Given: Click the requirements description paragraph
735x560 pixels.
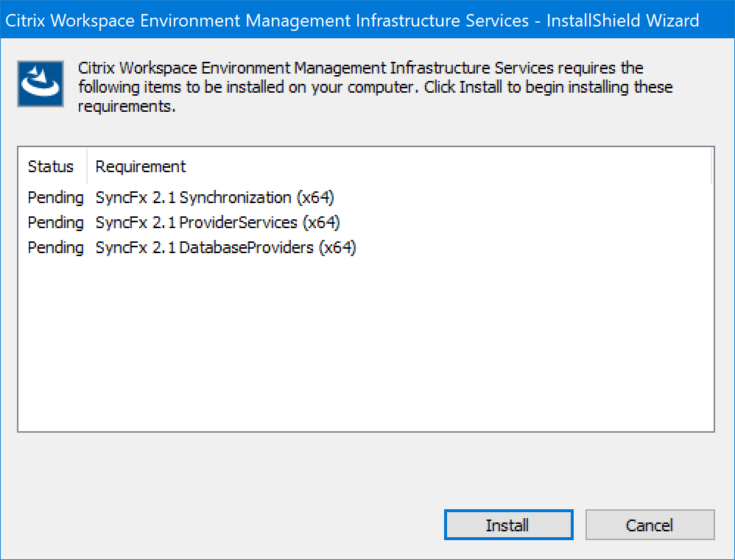Looking at the screenshot, I should pos(368,87).
